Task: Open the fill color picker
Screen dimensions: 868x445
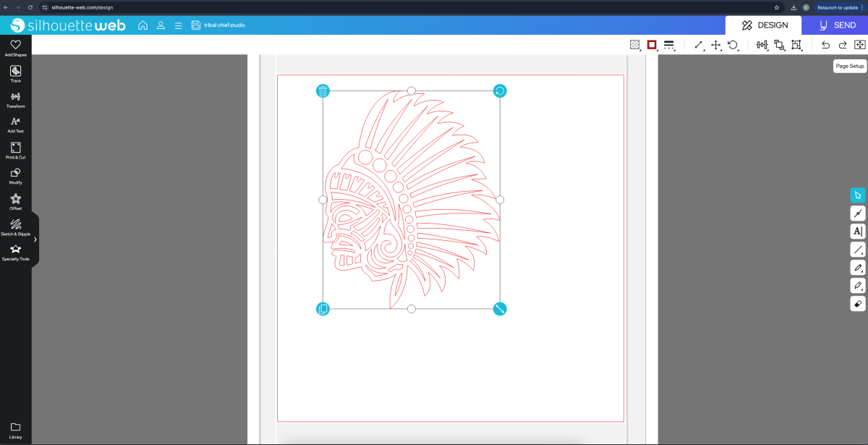Action: pos(635,45)
